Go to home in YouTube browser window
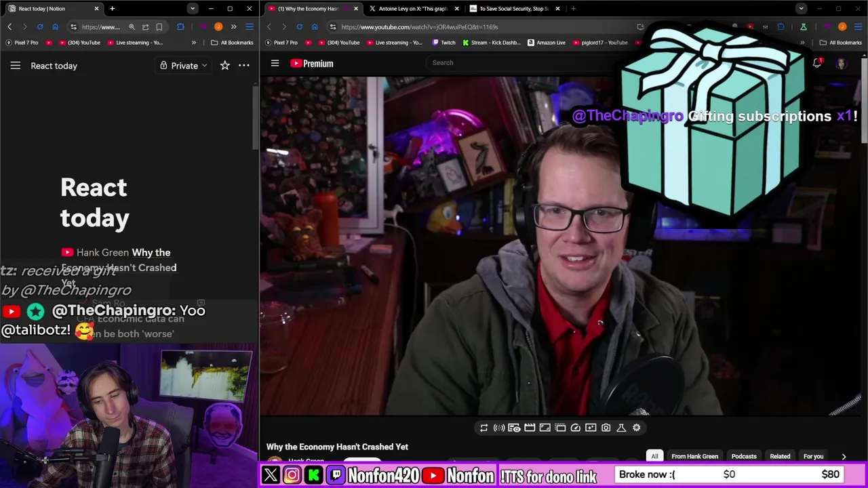Image resolution: width=868 pixels, height=488 pixels. [315, 27]
